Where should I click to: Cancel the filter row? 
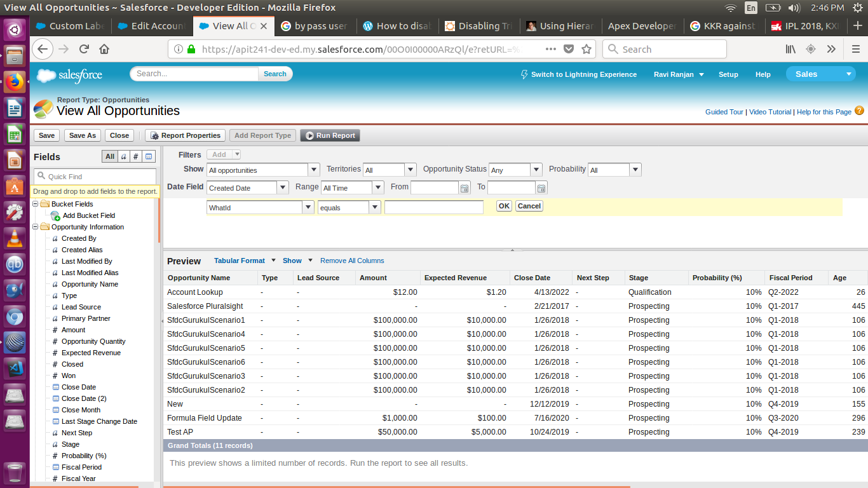(529, 206)
